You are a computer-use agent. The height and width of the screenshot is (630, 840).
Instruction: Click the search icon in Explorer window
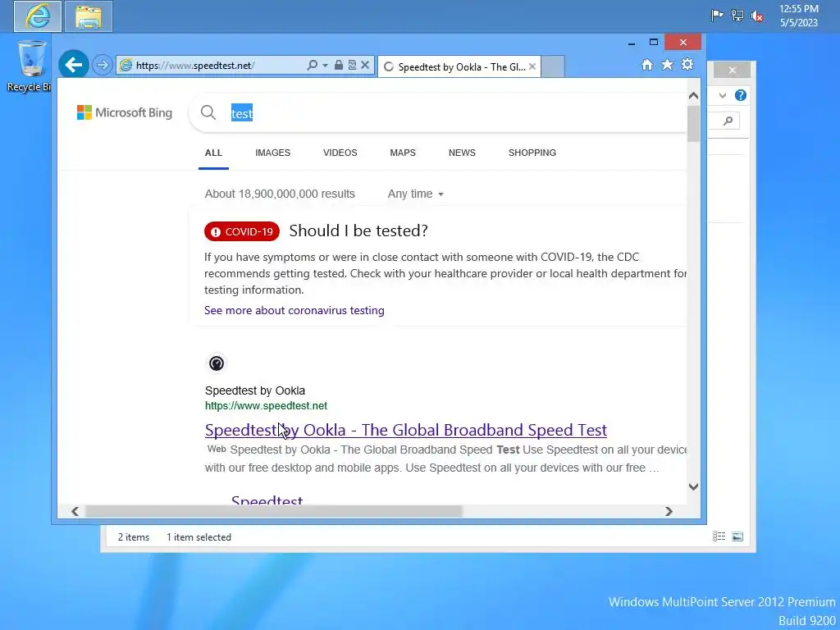(728, 121)
